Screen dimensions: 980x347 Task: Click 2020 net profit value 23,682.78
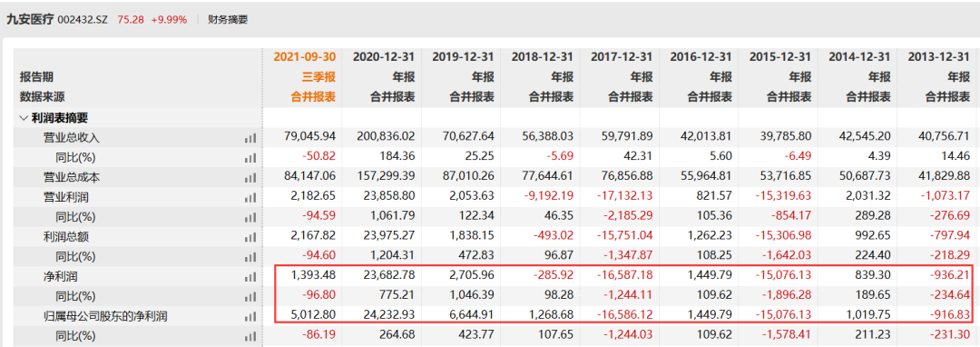coord(388,276)
